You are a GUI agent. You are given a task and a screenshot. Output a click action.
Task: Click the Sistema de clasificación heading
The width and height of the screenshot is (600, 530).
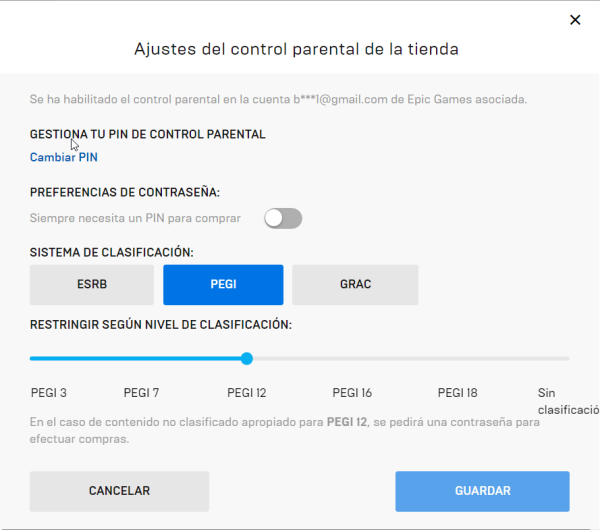click(x=112, y=252)
